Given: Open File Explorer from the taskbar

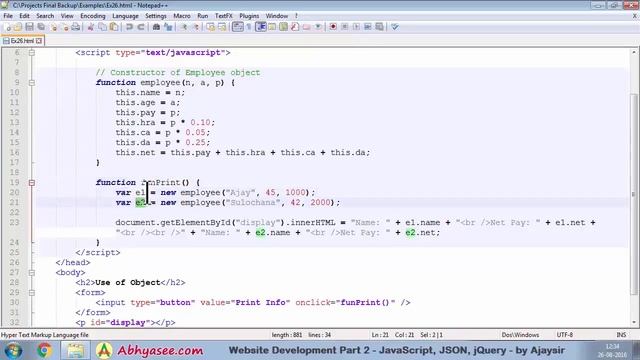Looking at the screenshot, I should (76, 350).
